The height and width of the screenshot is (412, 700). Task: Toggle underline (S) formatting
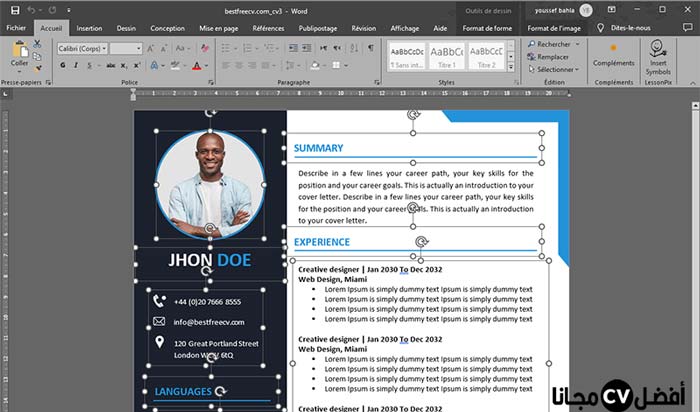[x=90, y=66]
